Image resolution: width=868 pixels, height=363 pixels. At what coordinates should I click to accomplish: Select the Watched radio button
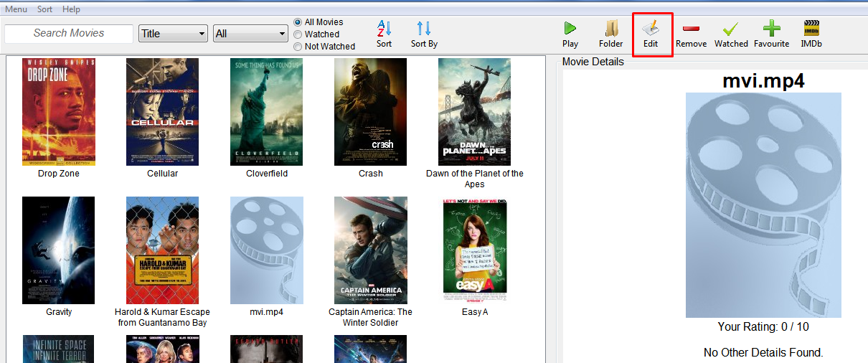[298, 34]
